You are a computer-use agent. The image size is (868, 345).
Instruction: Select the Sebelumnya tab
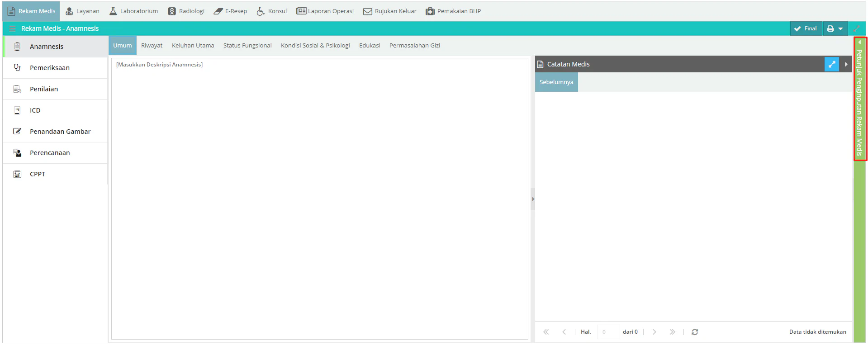pyautogui.click(x=556, y=82)
